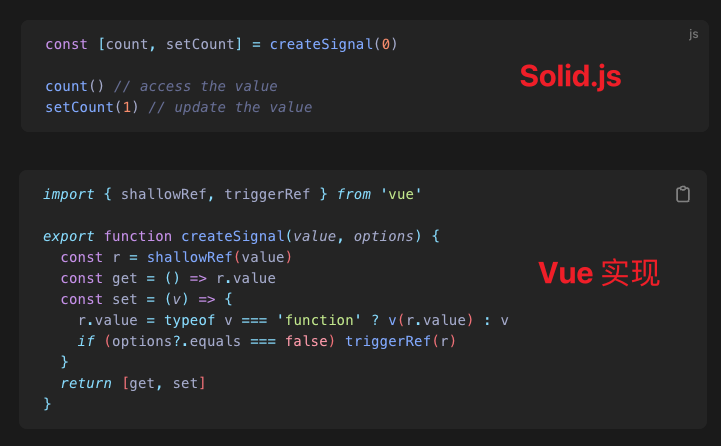Click the count() accessor line

pyautogui.click(x=161, y=86)
